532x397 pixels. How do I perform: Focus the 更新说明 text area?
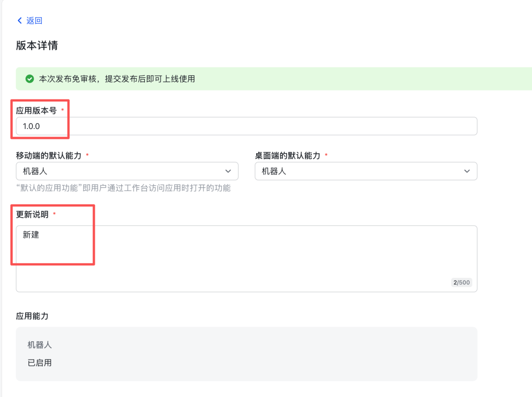pos(246,259)
